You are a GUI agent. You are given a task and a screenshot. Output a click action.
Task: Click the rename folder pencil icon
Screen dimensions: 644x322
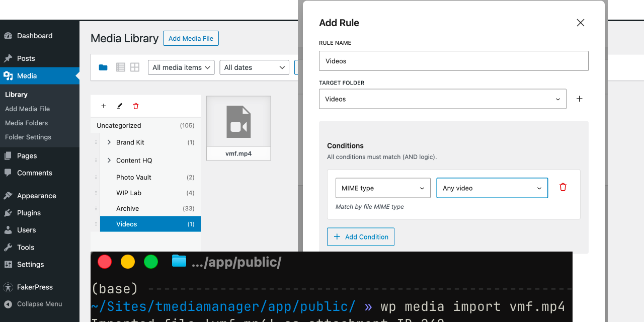120,106
